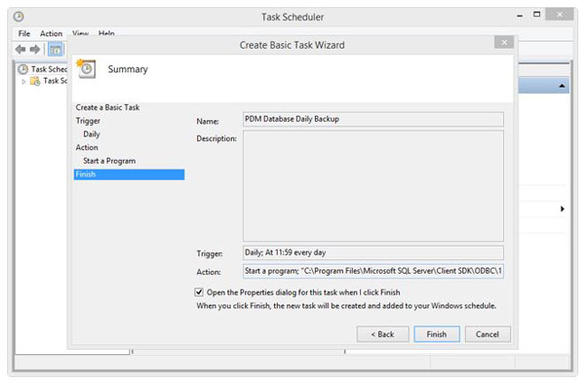Click the Show/Hide Console Tree toolbar icon
The height and width of the screenshot is (385, 588).
[x=55, y=49]
